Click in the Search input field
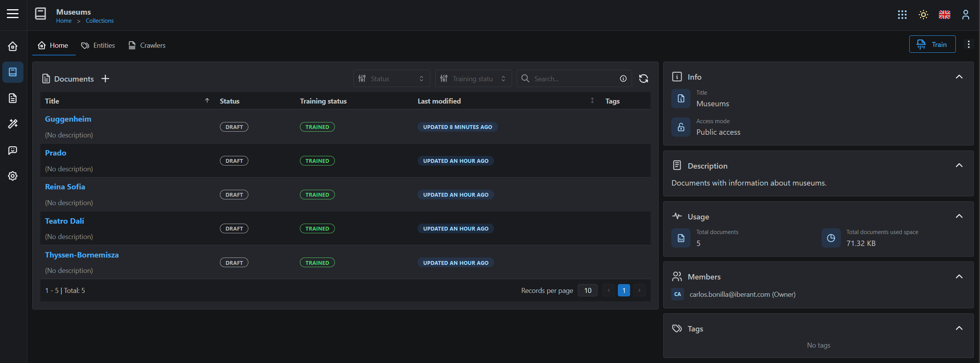Screen dimensions: 980x363 coord(574,79)
